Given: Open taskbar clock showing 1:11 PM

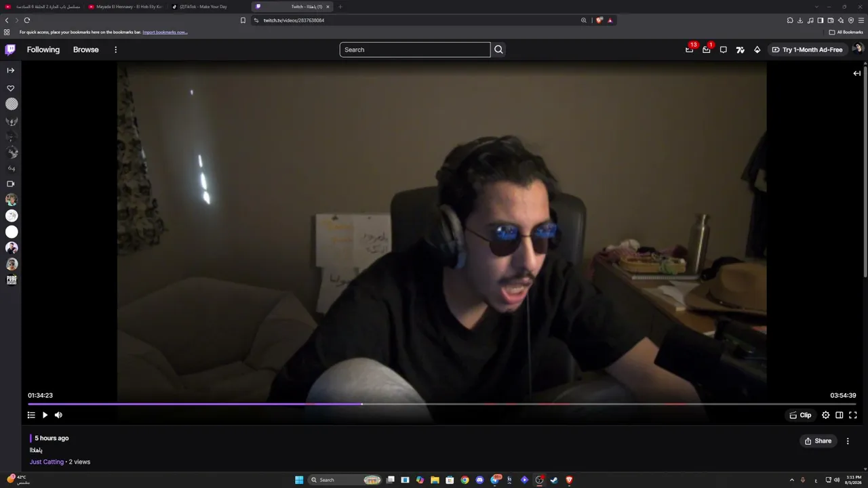Looking at the screenshot, I should [853, 480].
